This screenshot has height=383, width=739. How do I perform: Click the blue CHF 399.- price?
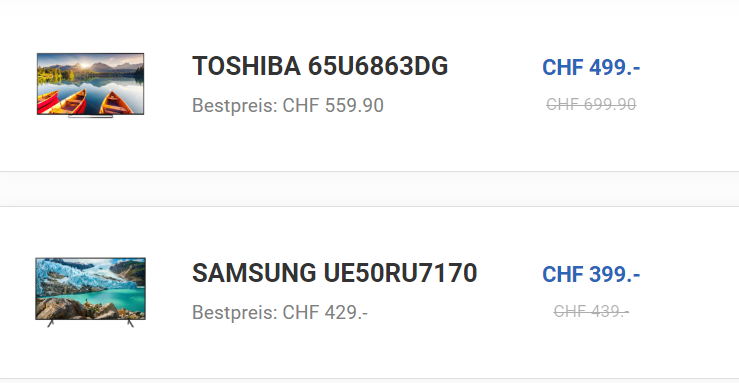pyautogui.click(x=591, y=274)
